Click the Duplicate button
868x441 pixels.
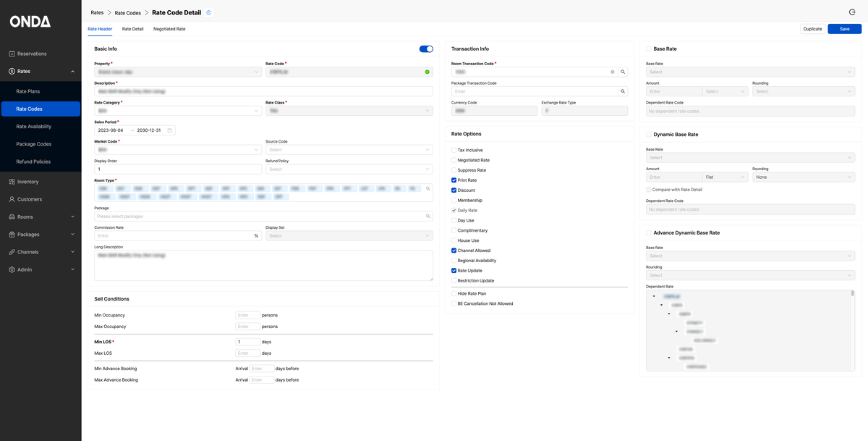click(813, 29)
